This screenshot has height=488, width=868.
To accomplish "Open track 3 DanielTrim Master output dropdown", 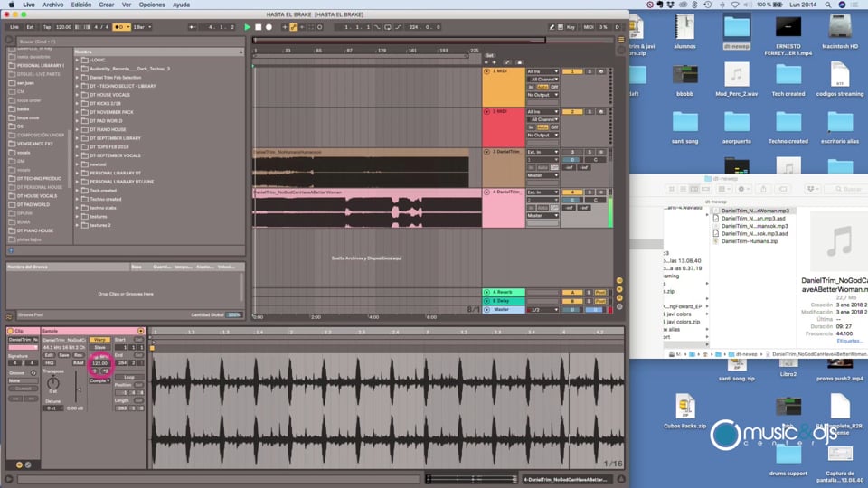I will (542, 175).
